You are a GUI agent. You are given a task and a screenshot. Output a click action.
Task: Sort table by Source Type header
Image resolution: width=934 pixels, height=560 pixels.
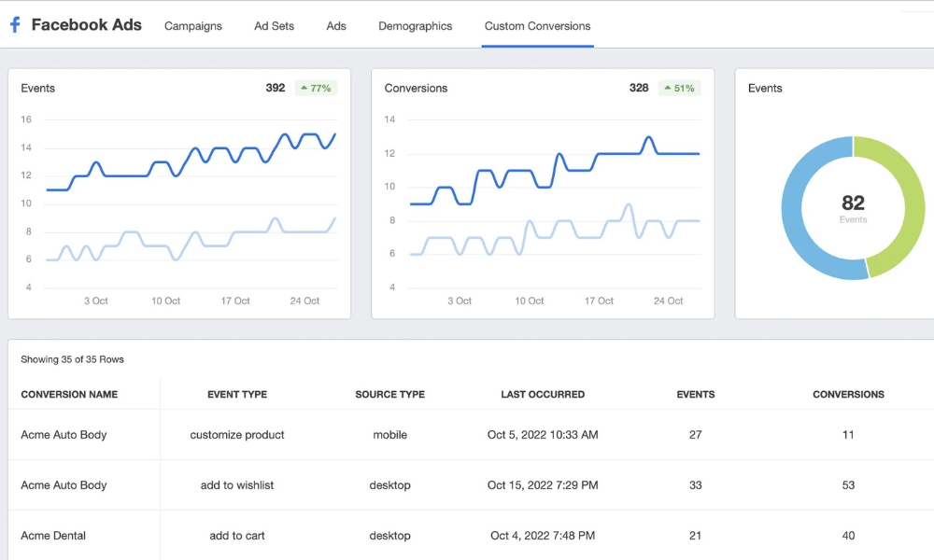(x=389, y=395)
